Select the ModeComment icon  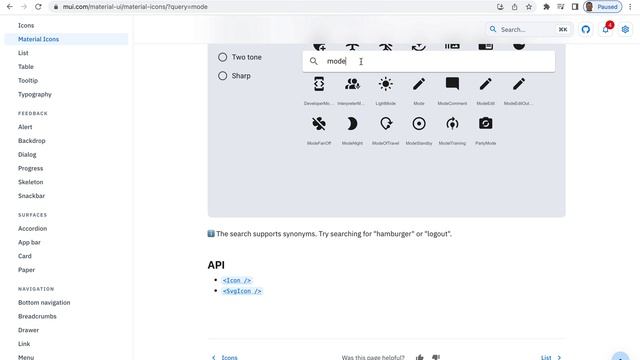coord(452,84)
